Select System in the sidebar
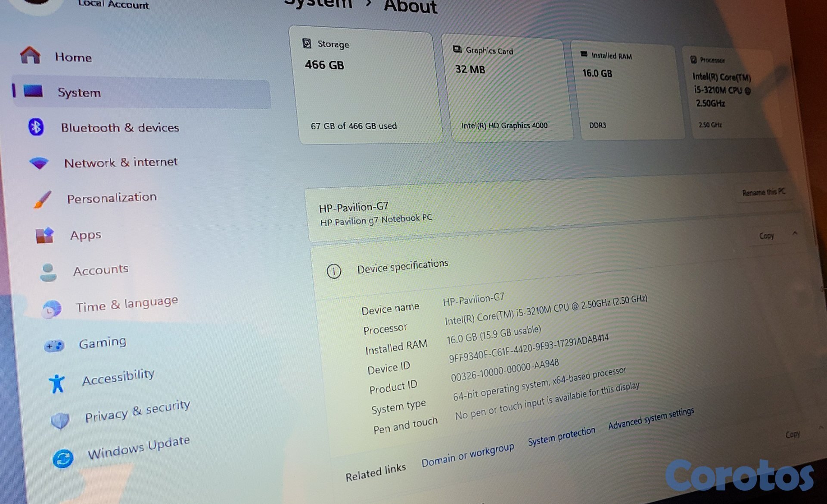Viewport: 827px width, 504px height. coord(79,93)
